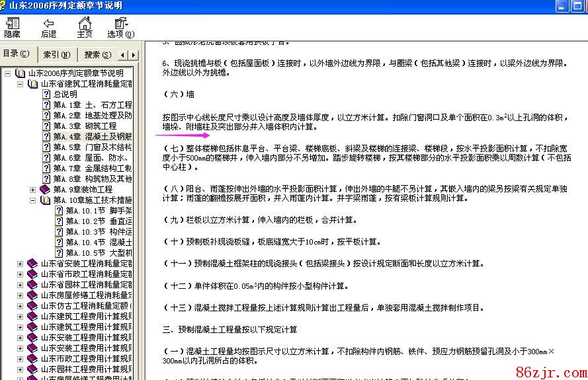This screenshot has height=380, width=588.
Task: Expand the 山东仿古工程消耗量定额 book node
Action: click(20, 306)
